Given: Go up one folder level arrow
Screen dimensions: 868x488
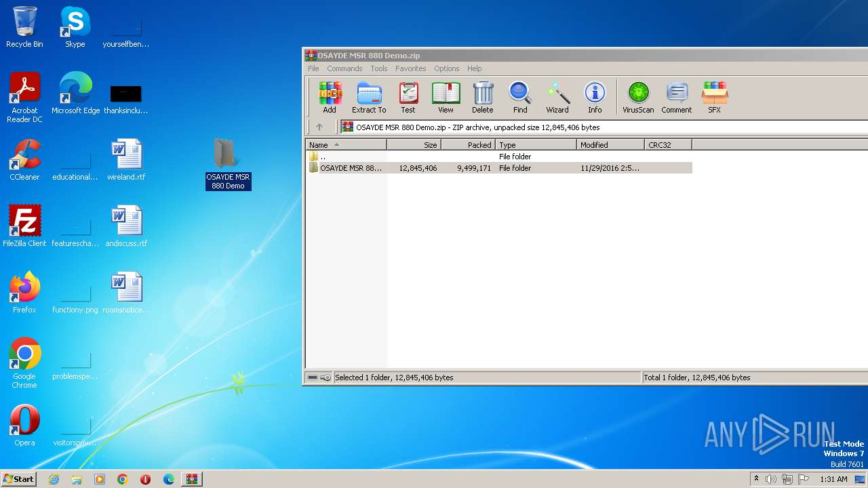Looking at the screenshot, I should pos(319,127).
